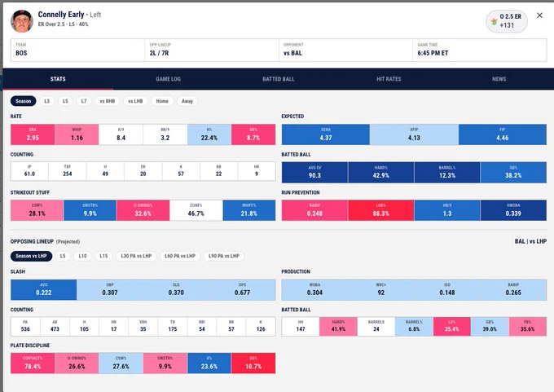
Task: Open the GAME LOG tab
Action: pyautogui.click(x=168, y=79)
